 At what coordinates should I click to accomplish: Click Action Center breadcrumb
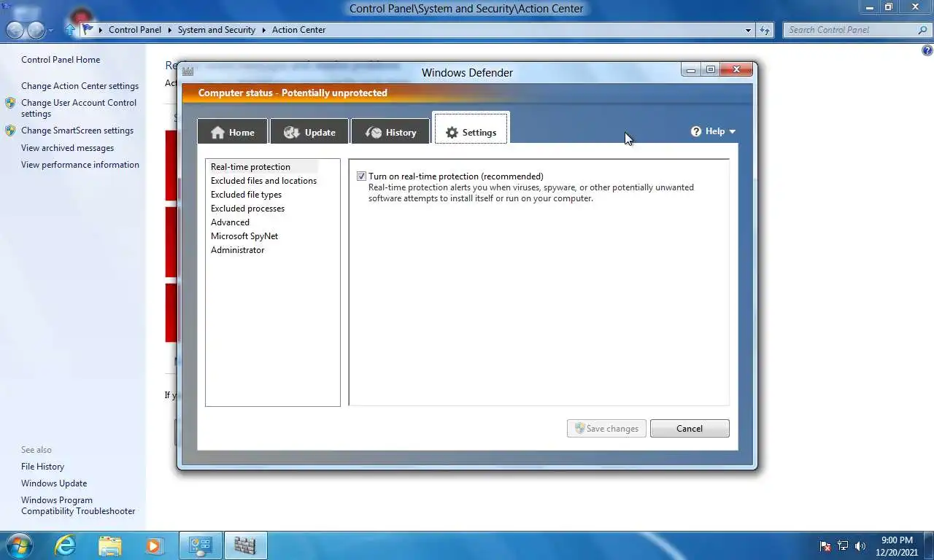(298, 30)
